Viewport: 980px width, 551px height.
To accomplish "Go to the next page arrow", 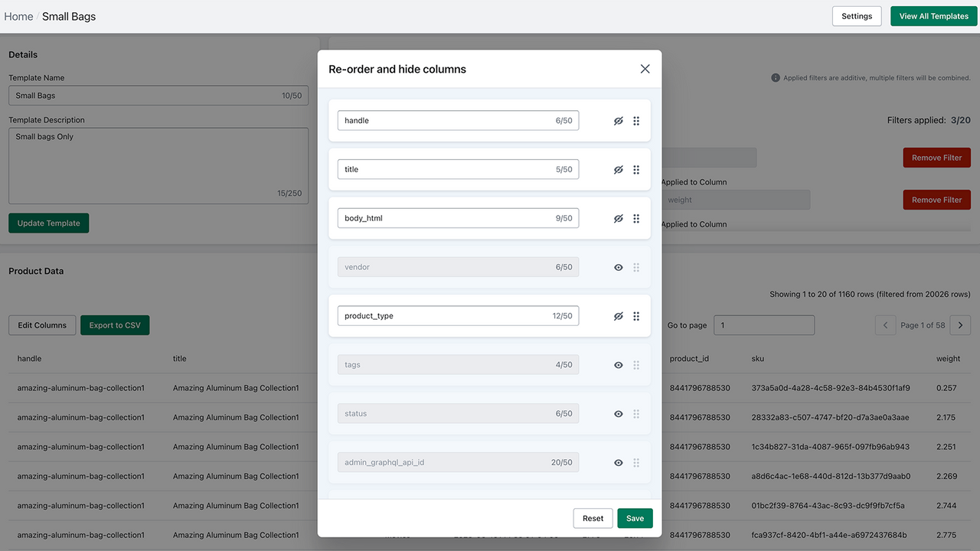I will [x=960, y=325].
